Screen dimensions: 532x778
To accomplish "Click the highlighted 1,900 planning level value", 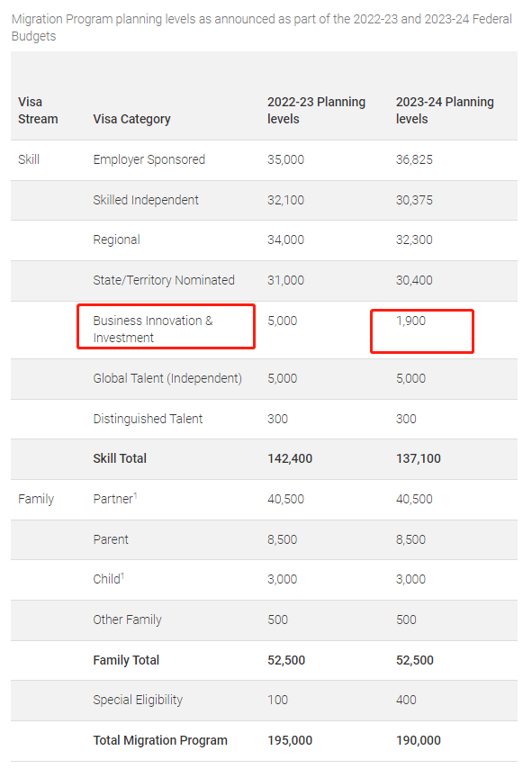I will [x=422, y=331].
